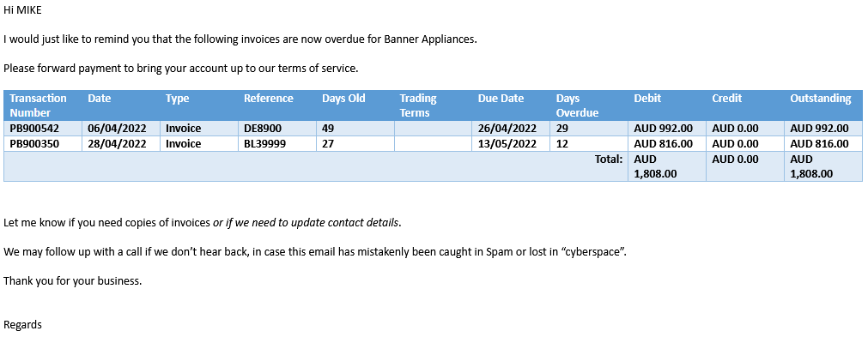Click the Total label in the table

pyautogui.click(x=609, y=159)
